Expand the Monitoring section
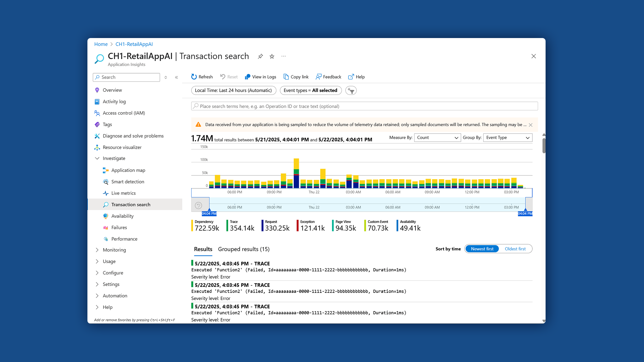Viewport: 644px width, 362px height. tap(114, 250)
